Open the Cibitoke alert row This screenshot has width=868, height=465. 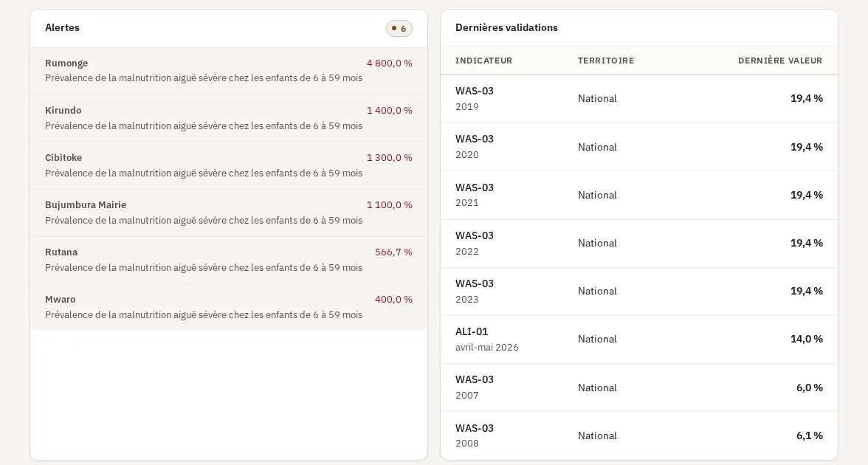tap(229, 165)
